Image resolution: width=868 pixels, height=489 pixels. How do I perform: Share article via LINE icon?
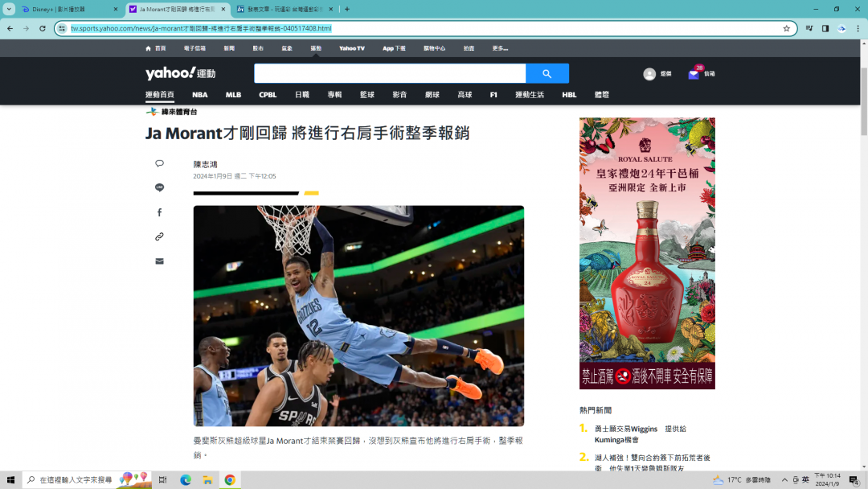tap(159, 187)
